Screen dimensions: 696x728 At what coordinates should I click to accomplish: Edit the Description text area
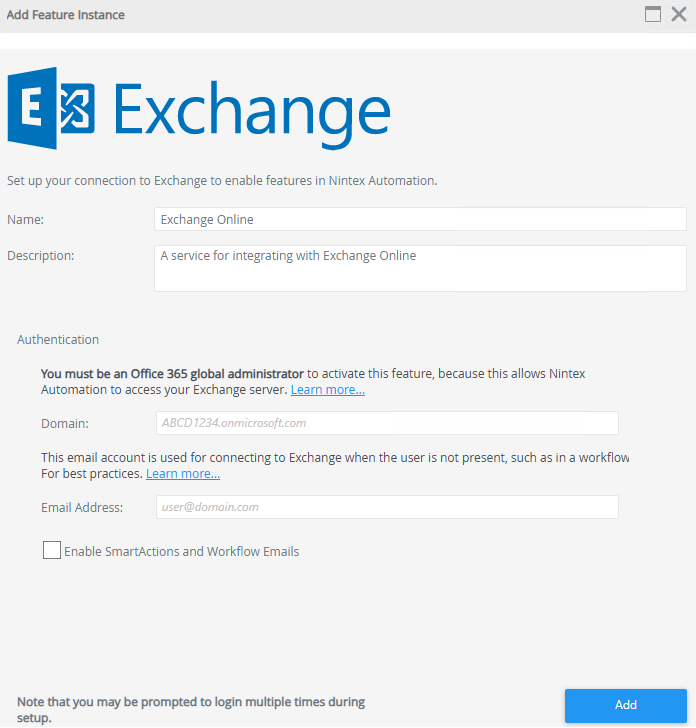(420, 268)
